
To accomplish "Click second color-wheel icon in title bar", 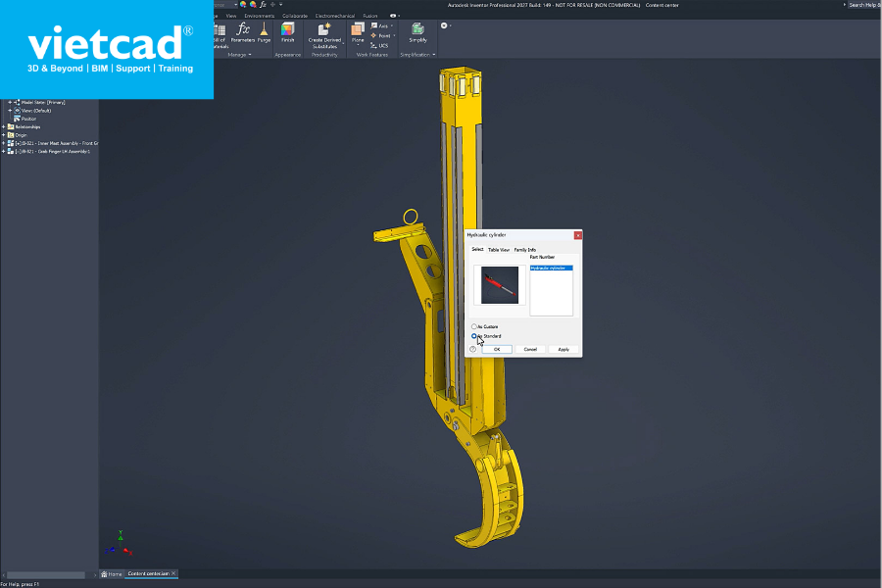I will 253,5.
